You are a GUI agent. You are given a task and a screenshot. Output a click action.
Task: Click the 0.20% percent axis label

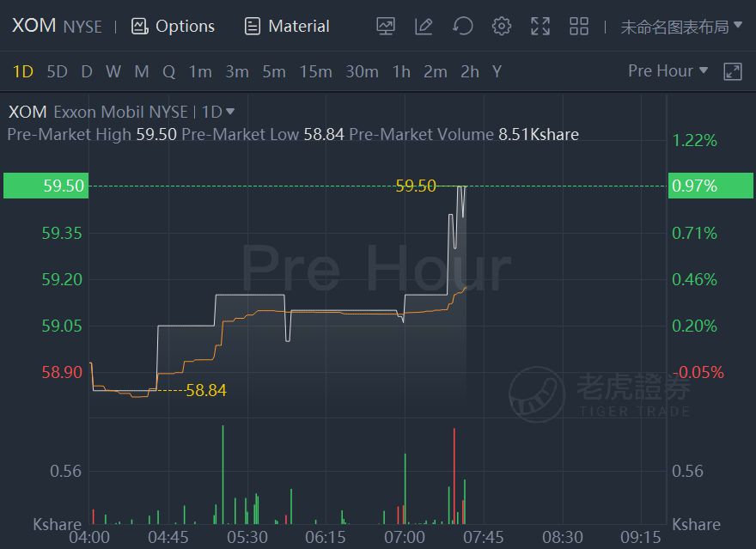(695, 326)
